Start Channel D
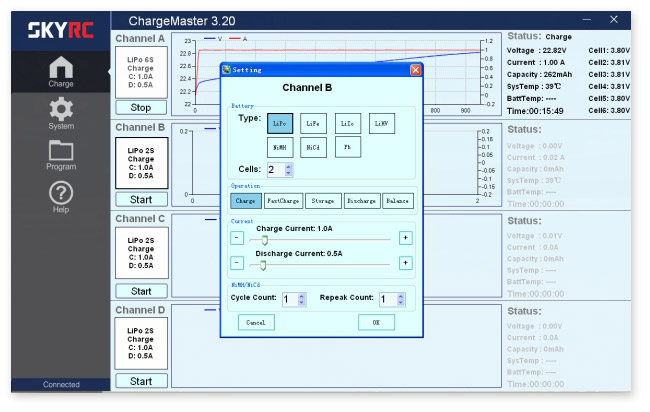 pos(141,381)
